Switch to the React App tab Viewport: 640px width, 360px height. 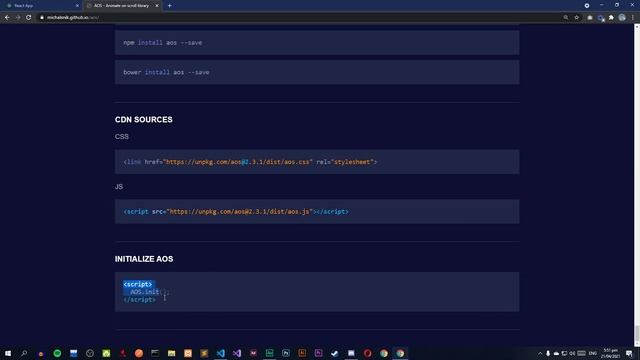point(41,6)
